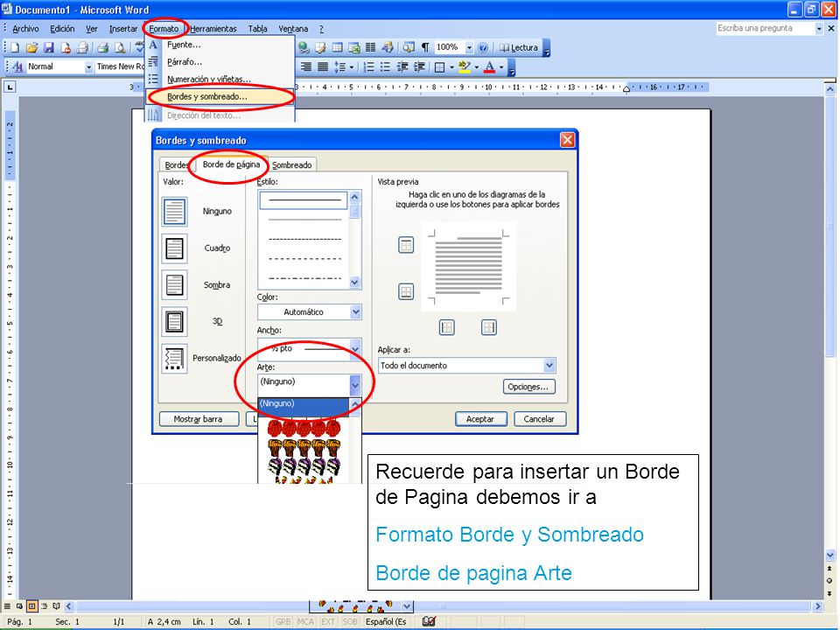Image resolution: width=840 pixels, height=630 pixels.
Task: Click the Mostrar barra button
Action: coord(199,419)
